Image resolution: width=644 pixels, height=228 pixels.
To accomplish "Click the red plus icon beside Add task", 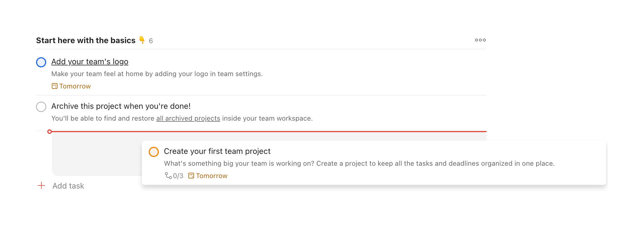I will pyautogui.click(x=41, y=186).
